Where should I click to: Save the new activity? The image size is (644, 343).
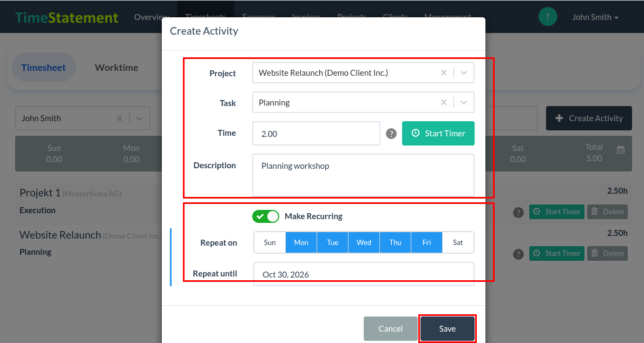(447, 328)
